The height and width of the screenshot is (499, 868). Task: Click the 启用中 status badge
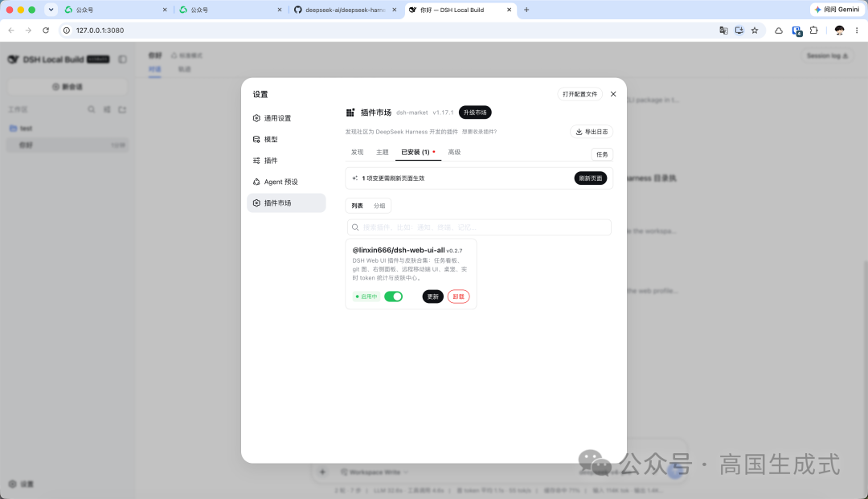[366, 297]
